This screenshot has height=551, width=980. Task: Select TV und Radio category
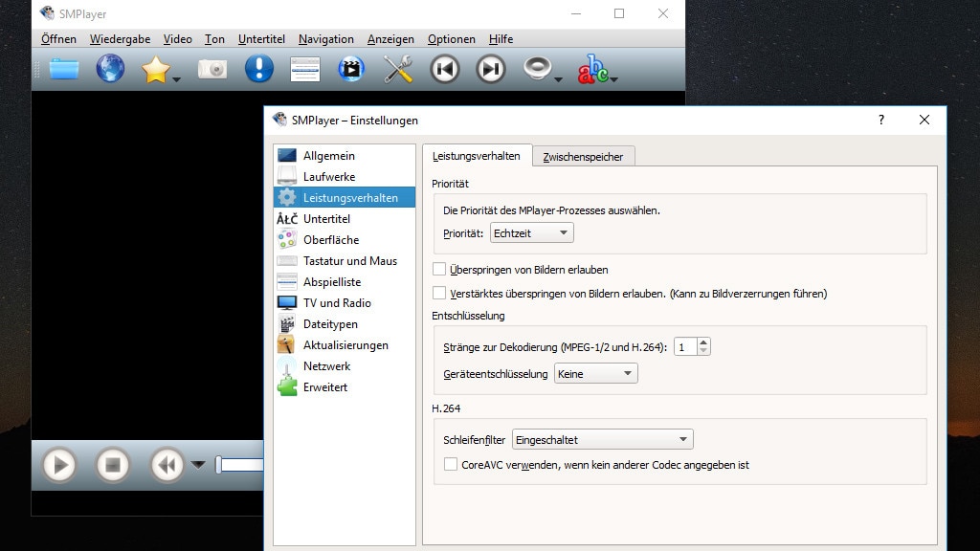pyautogui.click(x=345, y=303)
